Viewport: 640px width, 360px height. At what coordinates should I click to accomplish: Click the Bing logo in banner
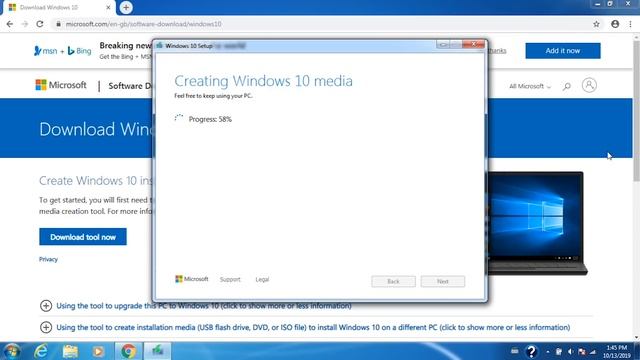(x=80, y=51)
